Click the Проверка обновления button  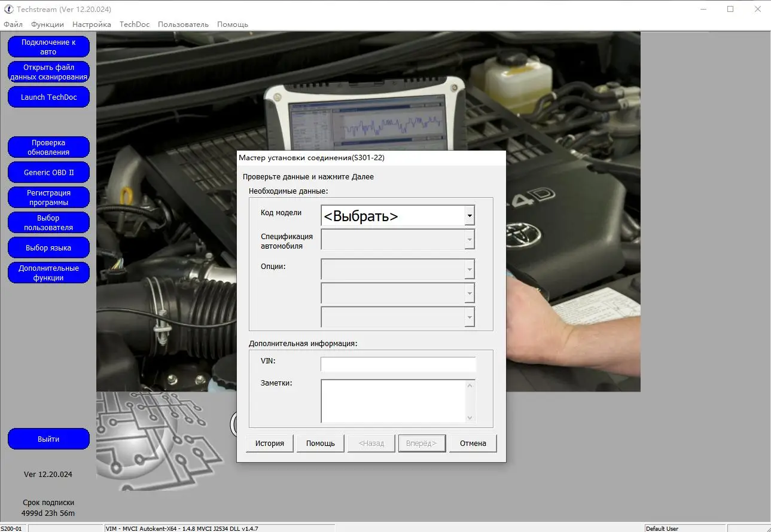(x=48, y=147)
